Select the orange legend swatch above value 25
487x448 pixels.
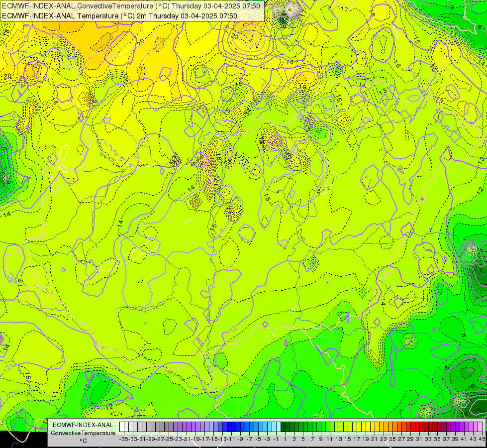[x=390, y=427]
